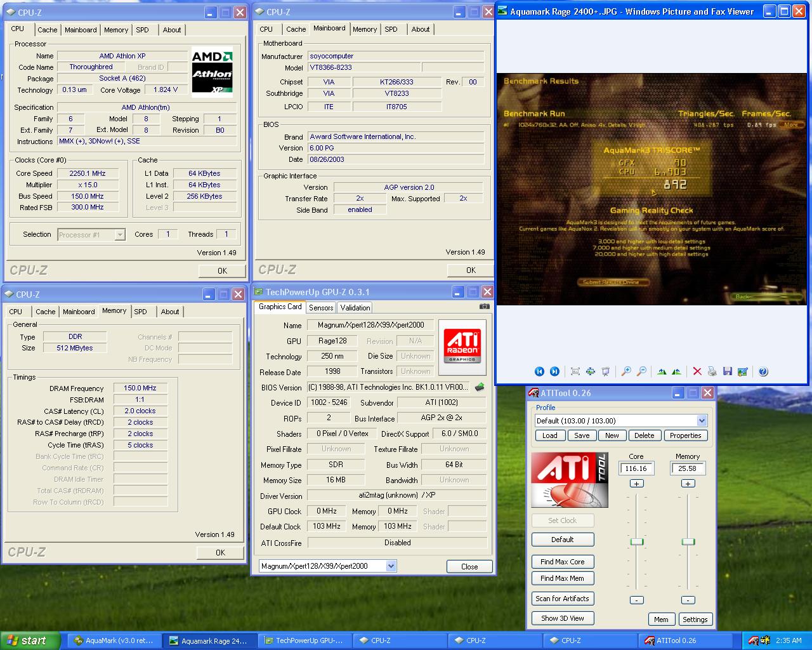
Task: Open Picture Viewer help icon
Action: click(763, 371)
